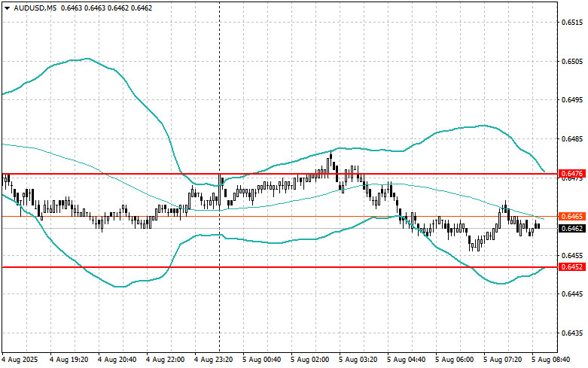Select the 0.6476 red price level label
Image resolution: width=588 pixels, height=368 pixels.
572,174
